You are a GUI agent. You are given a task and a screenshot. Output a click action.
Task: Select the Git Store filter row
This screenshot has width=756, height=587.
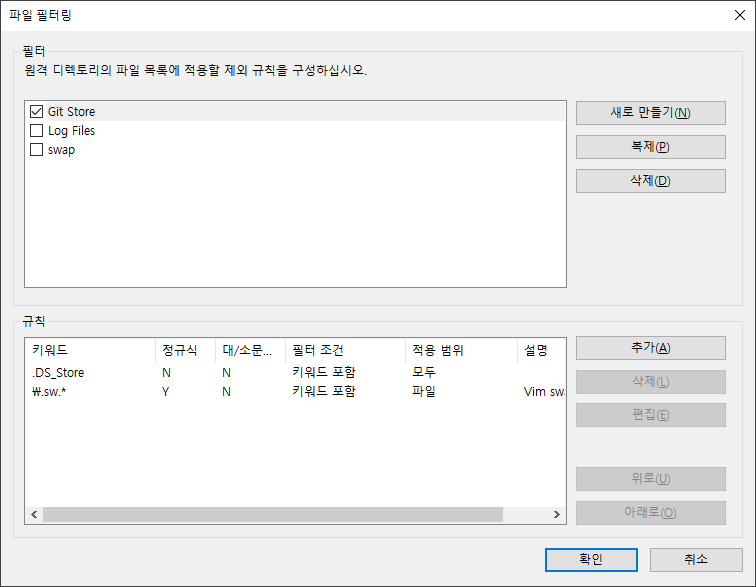295,111
